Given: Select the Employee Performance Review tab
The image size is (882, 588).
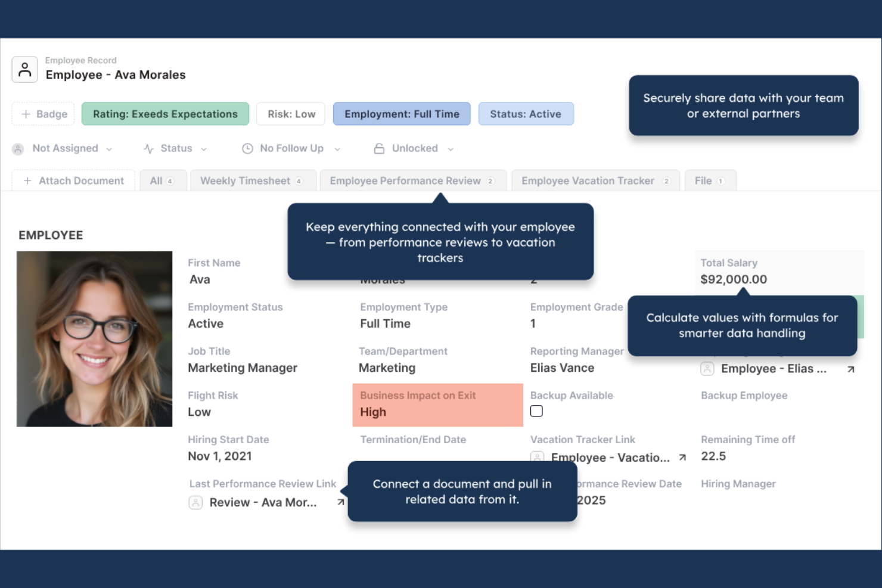Looking at the screenshot, I should pyautogui.click(x=413, y=181).
